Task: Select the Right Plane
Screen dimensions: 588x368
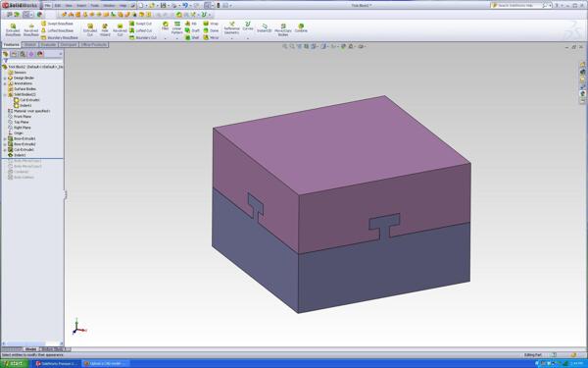Action: (20, 128)
